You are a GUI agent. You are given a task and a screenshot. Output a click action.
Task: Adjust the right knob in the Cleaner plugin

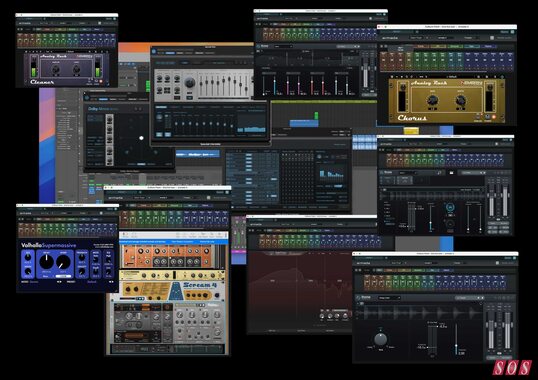pyautogui.click(x=76, y=69)
